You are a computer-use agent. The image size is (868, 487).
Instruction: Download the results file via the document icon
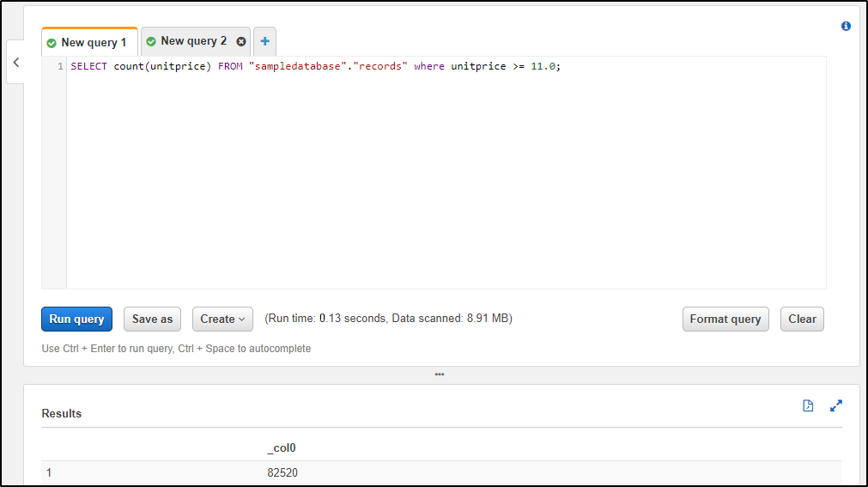coord(808,406)
